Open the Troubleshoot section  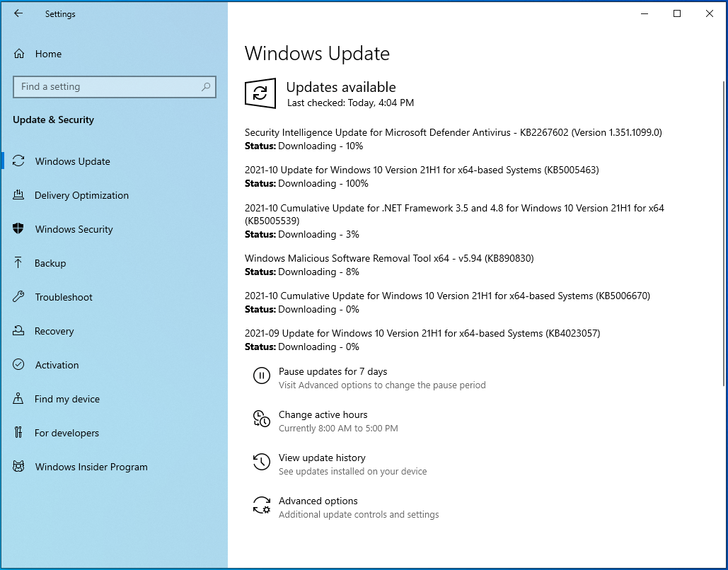20,297
